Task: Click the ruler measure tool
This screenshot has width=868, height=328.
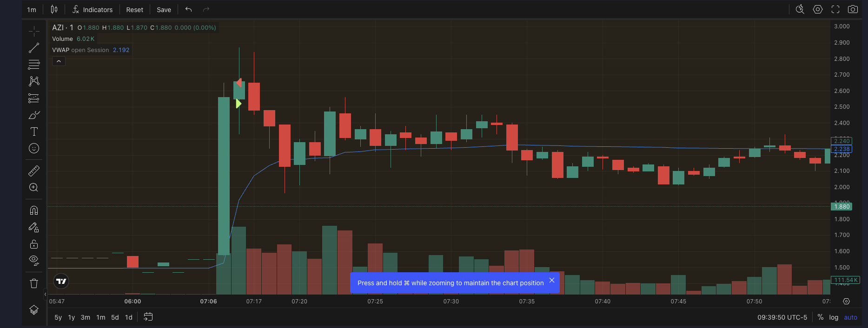Action: 34,171
